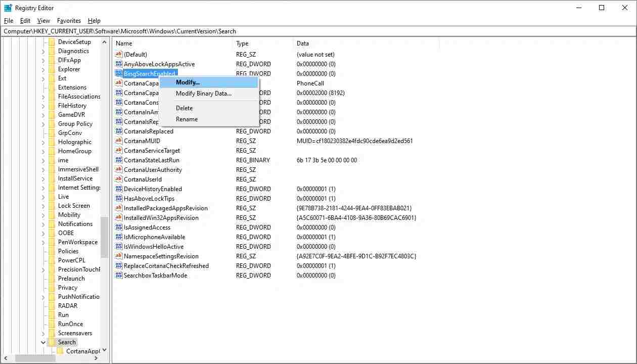Click the icon beside IsWindowsHelloActive
Image resolution: width=637 pixels, height=364 pixels.
[x=119, y=246]
